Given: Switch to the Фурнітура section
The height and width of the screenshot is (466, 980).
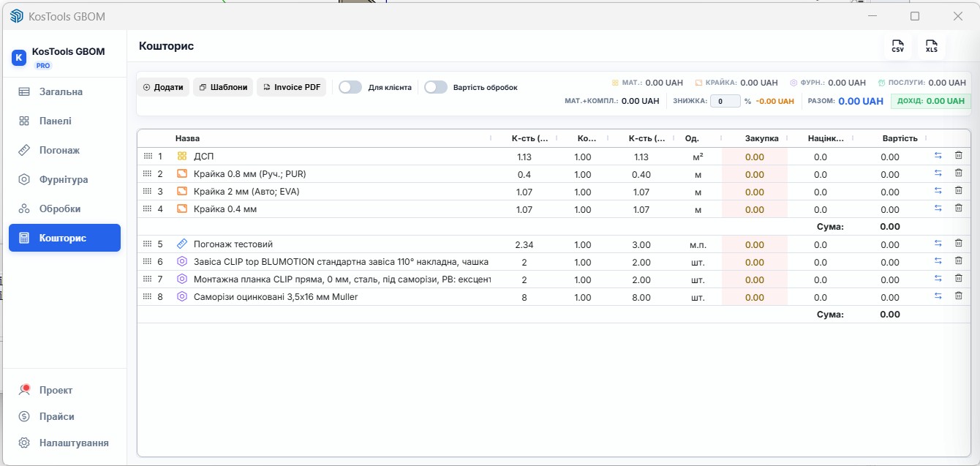Looking at the screenshot, I should (x=64, y=179).
